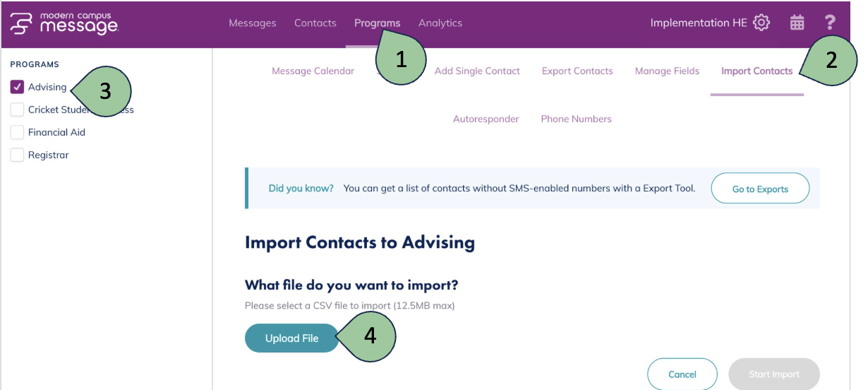Open the Manage Fields tab
The image size is (868, 390).
(x=667, y=71)
